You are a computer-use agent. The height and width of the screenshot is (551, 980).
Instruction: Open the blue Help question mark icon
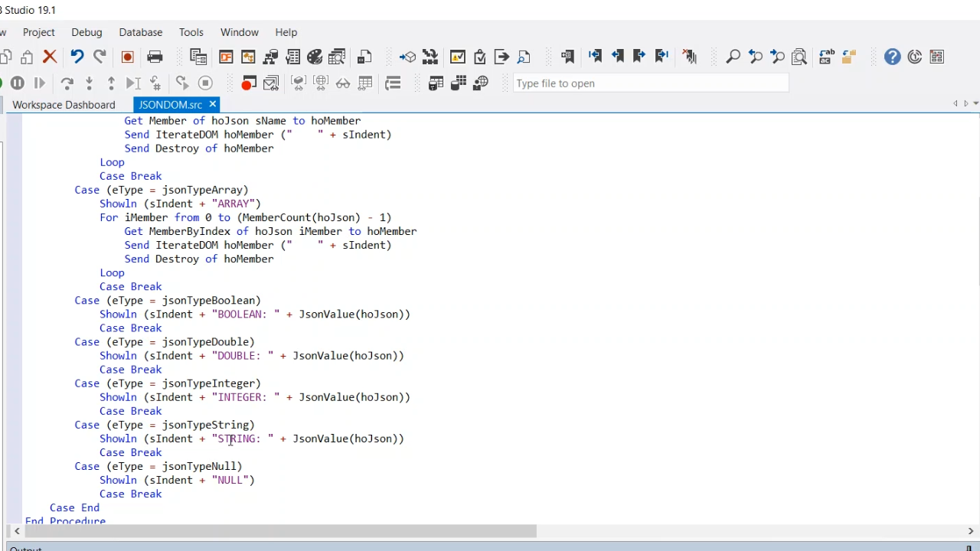click(892, 57)
